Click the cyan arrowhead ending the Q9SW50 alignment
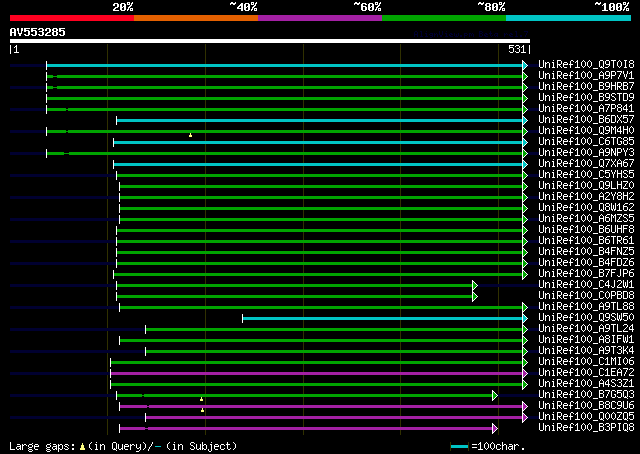The image size is (640, 454). tap(525, 319)
